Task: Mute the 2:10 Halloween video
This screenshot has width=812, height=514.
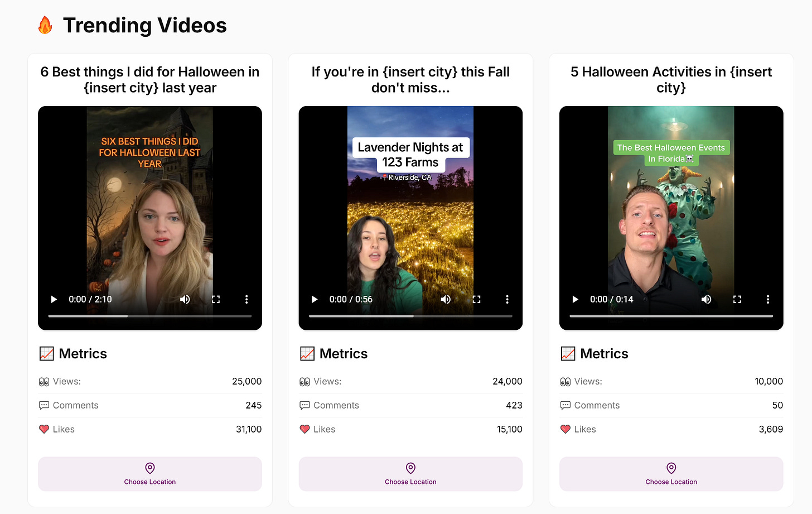Action: (185, 299)
